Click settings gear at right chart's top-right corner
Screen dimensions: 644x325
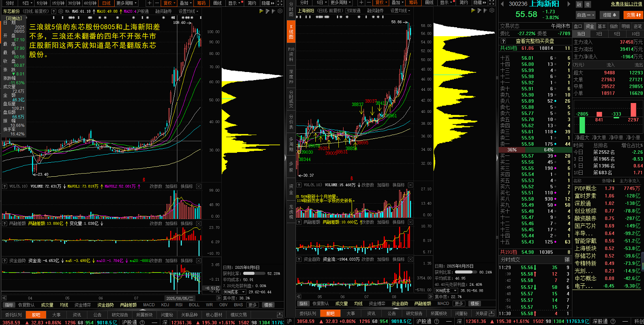491,11
